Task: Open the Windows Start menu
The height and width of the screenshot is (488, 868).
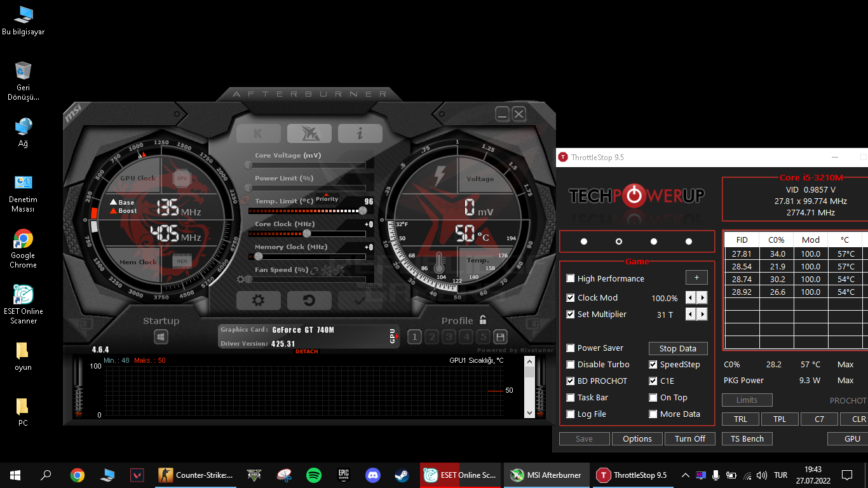Action: click(15, 475)
